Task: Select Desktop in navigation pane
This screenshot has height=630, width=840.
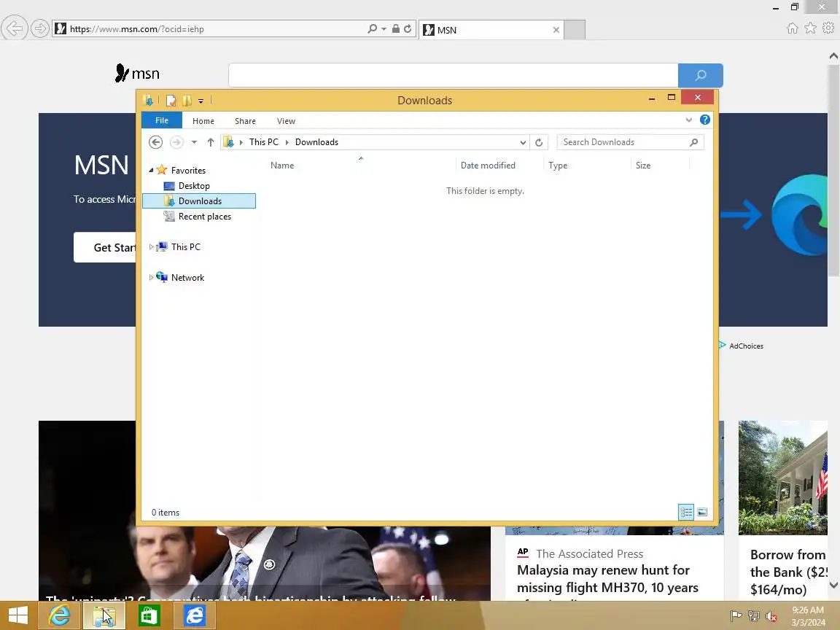Action: (193, 186)
